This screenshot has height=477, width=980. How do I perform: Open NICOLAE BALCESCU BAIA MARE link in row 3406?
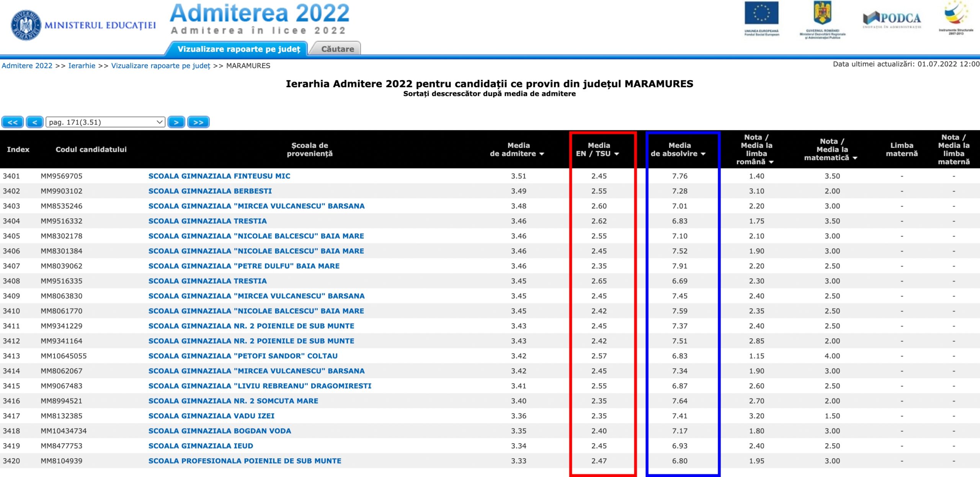pyautogui.click(x=256, y=251)
